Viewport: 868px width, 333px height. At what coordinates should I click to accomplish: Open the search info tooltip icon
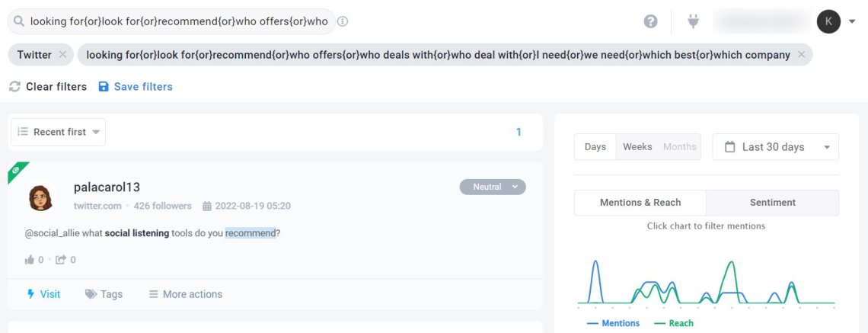343,21
